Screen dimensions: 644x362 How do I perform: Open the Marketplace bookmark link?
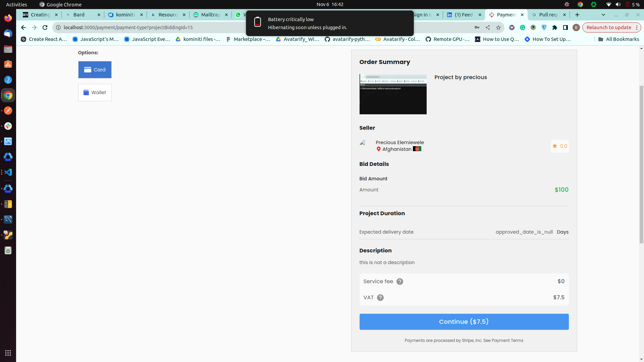pos(248,39)
